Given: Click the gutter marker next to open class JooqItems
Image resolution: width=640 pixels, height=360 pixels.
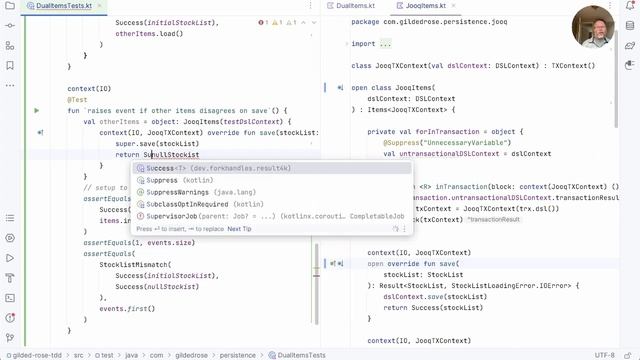Looking at the screenshot, I should (x=340, y=87).
